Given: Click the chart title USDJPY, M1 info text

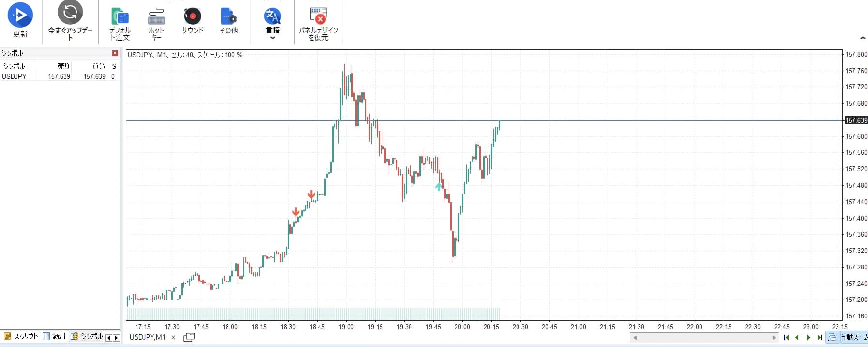Looking at the screenshot, I should pyautogui.click(x=185, y=55).
